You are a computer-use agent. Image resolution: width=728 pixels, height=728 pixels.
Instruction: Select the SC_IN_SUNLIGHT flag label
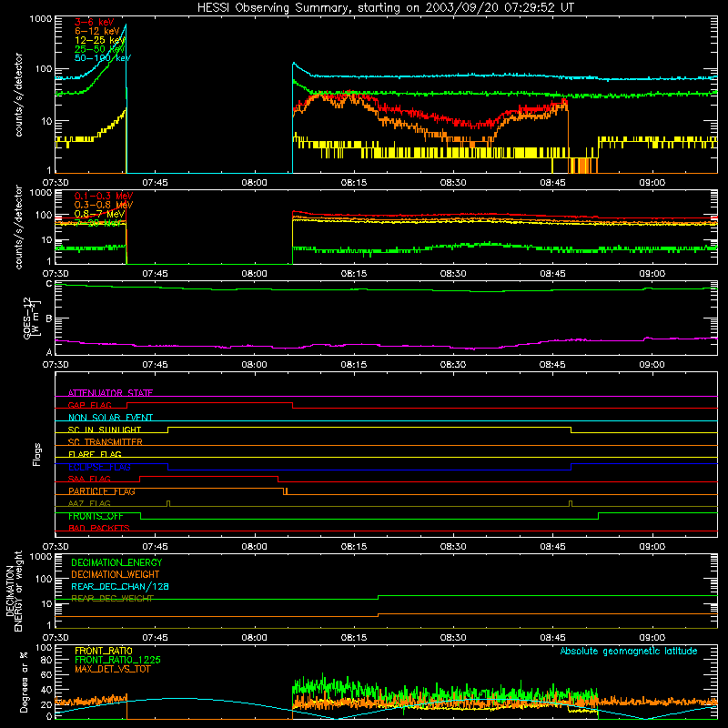click(105, 430)
